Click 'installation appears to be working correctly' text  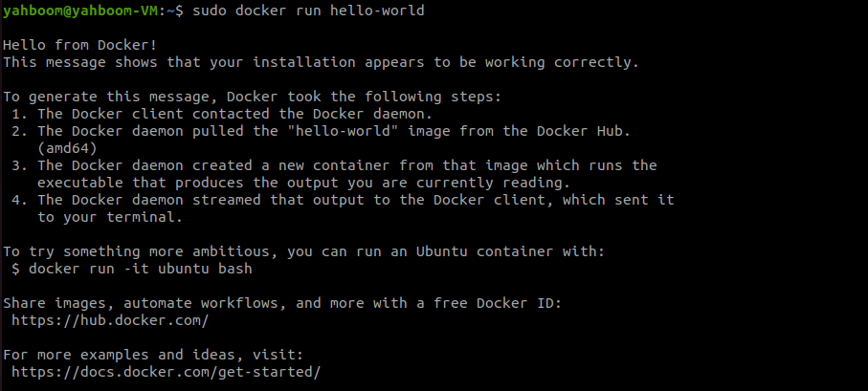click(446, 62)
